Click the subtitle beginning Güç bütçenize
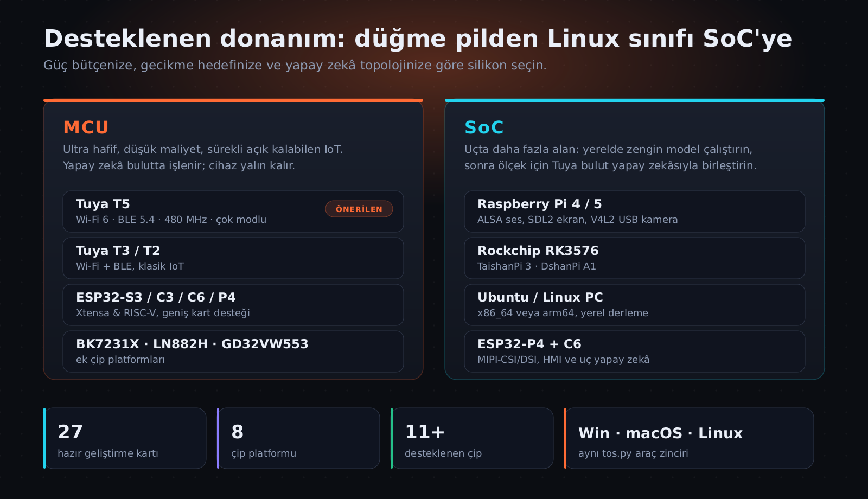Image resolution: width=868 pixels, height=499 pixels. tap(295, 65)
